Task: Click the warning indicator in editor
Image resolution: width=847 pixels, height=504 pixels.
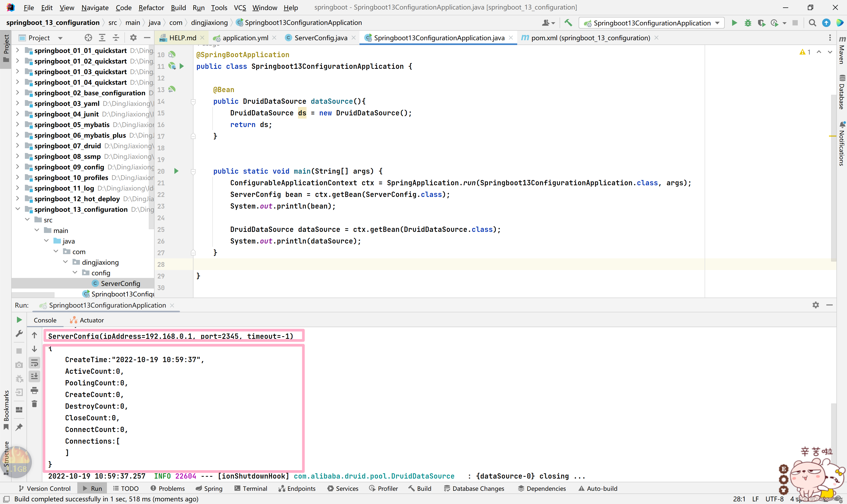Action: point(805,52)
